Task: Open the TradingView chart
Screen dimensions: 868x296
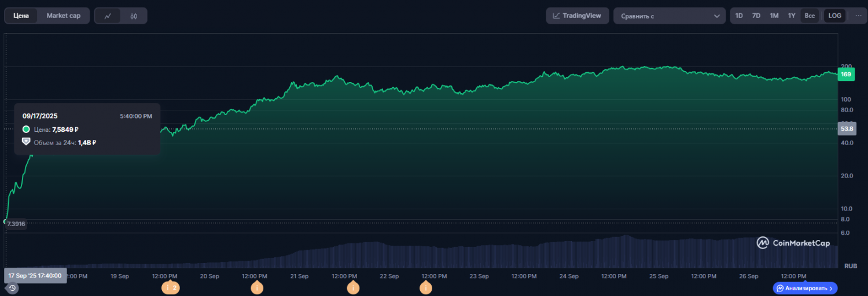Action: coord(577,16)
